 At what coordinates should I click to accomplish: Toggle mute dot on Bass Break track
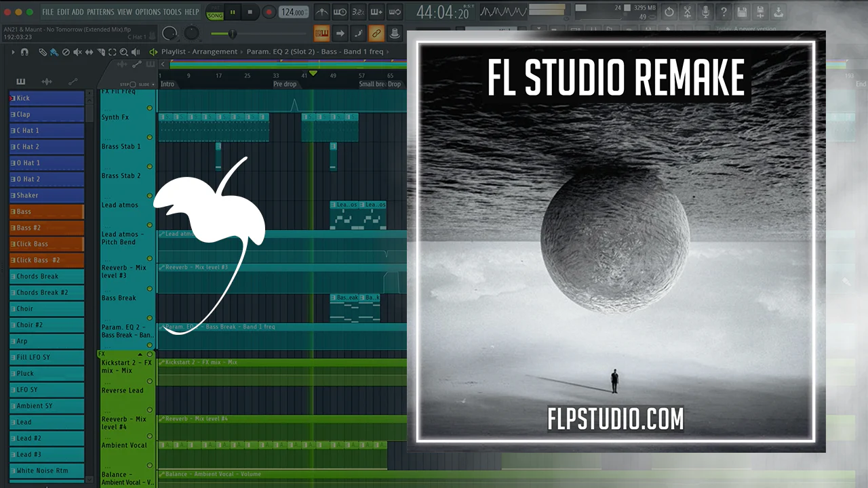pos(150,318)
